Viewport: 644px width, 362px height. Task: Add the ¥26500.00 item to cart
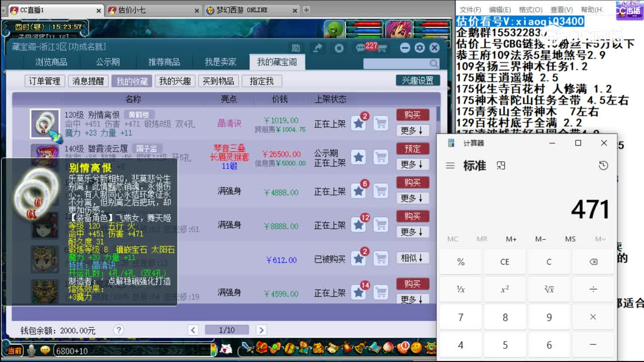381,157
